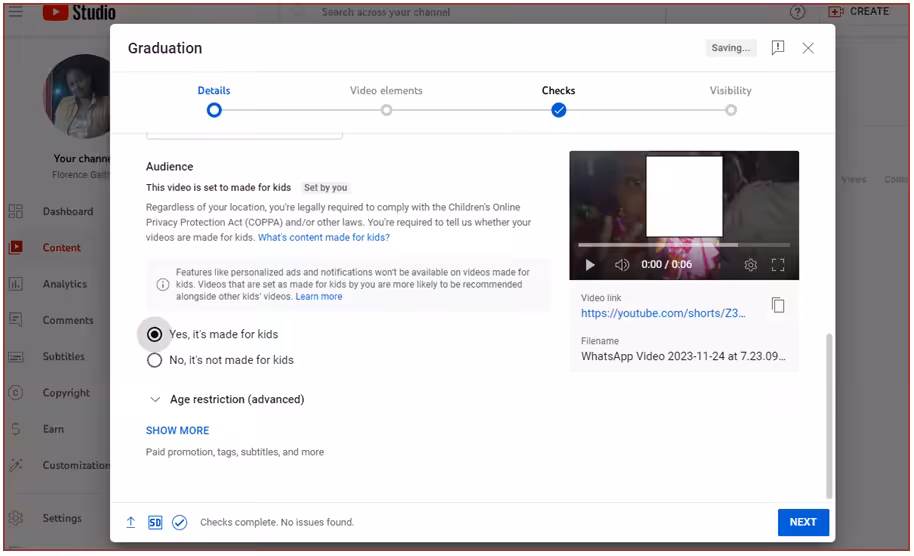This screenshot has width=914, height=556.
Task: Open the What's content made for kids link
Action: tap(324, 237)
